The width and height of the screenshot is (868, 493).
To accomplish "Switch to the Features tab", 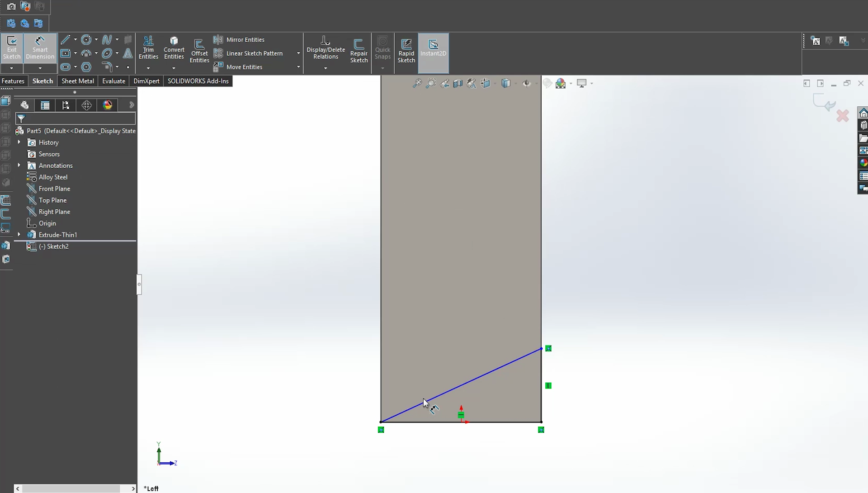I will tap(13, 81).
